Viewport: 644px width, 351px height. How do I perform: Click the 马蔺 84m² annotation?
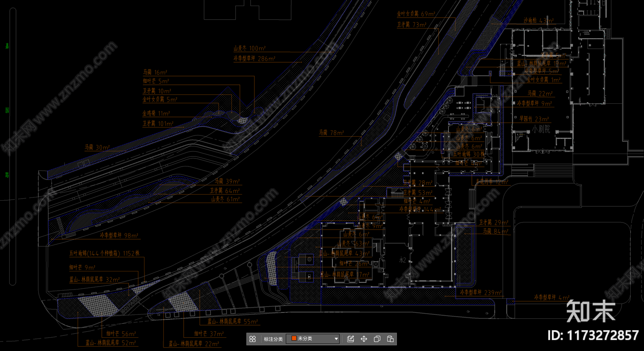coord(495,232)
